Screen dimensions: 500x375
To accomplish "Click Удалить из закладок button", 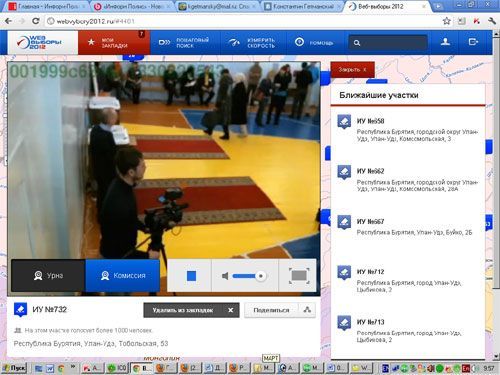I will click(191, 310).
